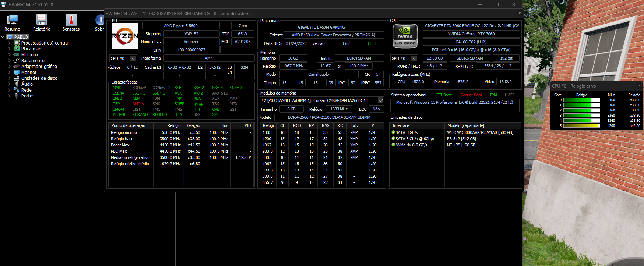Click the Boost Max operating point row
Viewport: 644px width, 266px height.
tap(181, 145)
